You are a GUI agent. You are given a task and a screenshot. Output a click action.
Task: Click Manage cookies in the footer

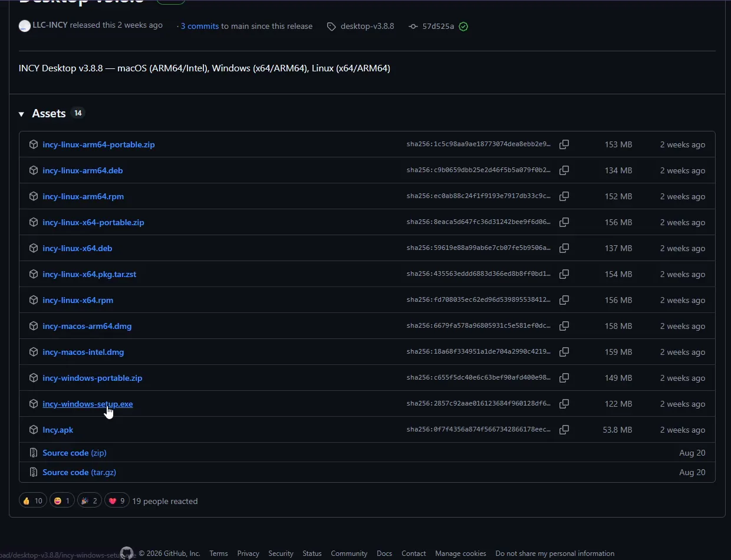pyautogui.click(x=460, y=554)
